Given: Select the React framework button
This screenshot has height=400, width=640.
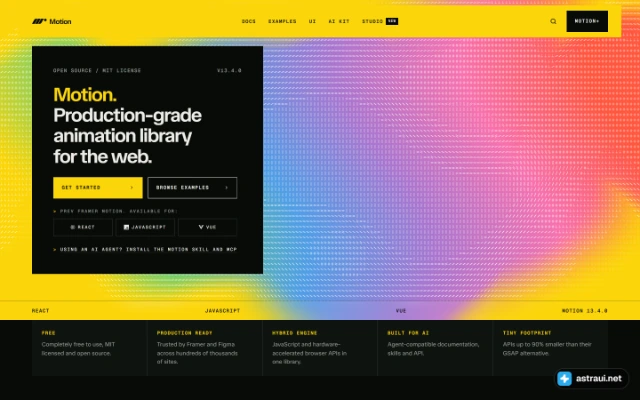Looking at the screenshot, I should pyautogui.click(x=83, y=227).
